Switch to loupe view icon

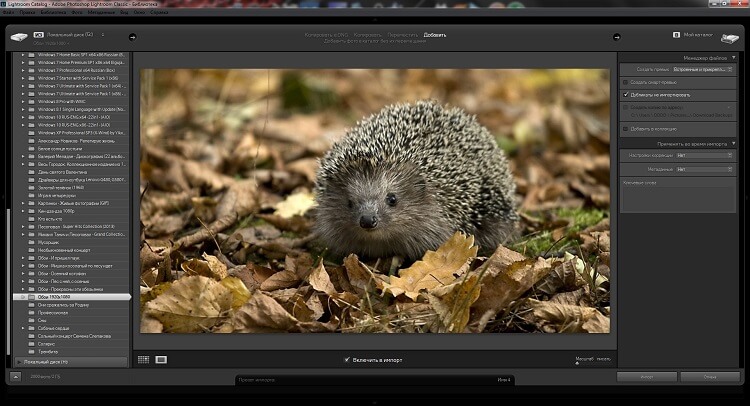click(x=161, y=359)
